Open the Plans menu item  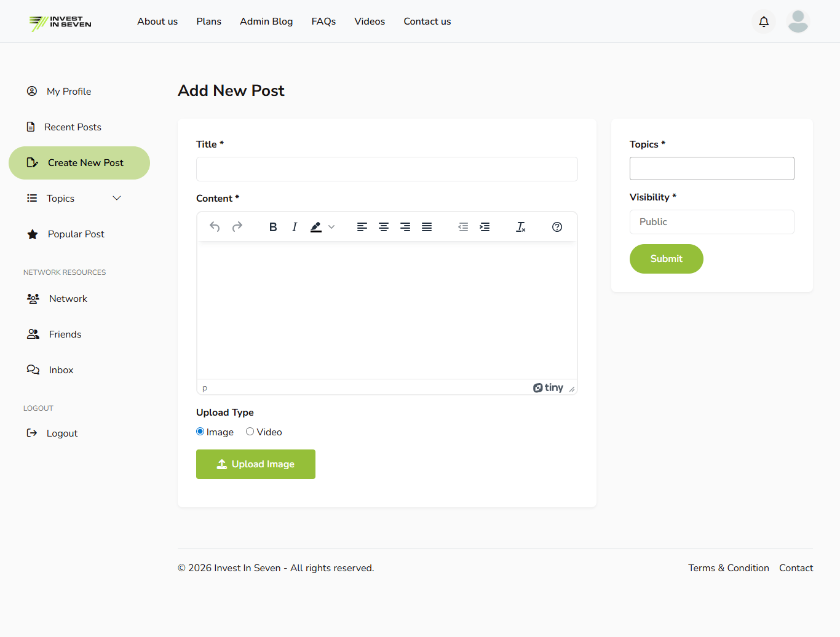pyautogui.click(x=209, y=22)
